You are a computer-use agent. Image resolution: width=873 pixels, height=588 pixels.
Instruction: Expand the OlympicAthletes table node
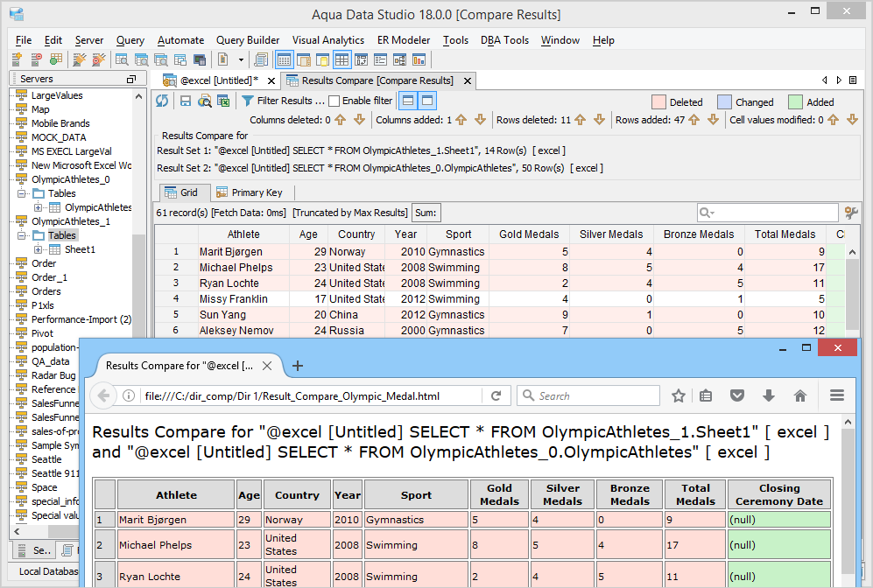(x=38, y=207)
